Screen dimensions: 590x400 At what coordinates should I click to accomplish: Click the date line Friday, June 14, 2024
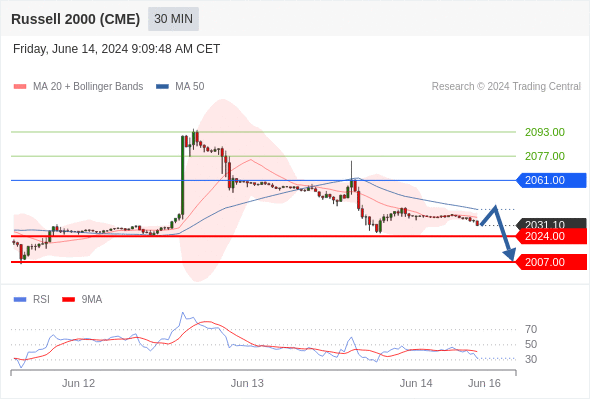point(116,49)
